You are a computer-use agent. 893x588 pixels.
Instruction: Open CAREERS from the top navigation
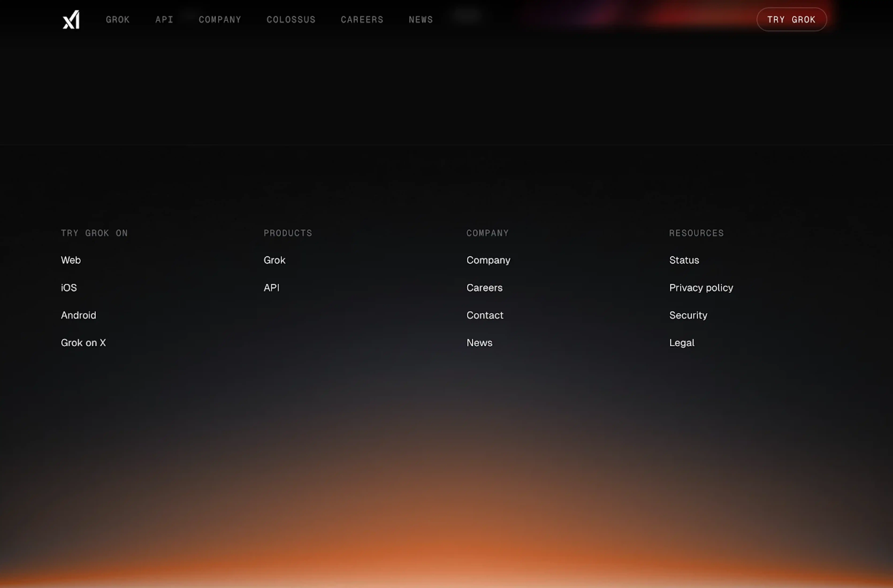click(362, 19)
